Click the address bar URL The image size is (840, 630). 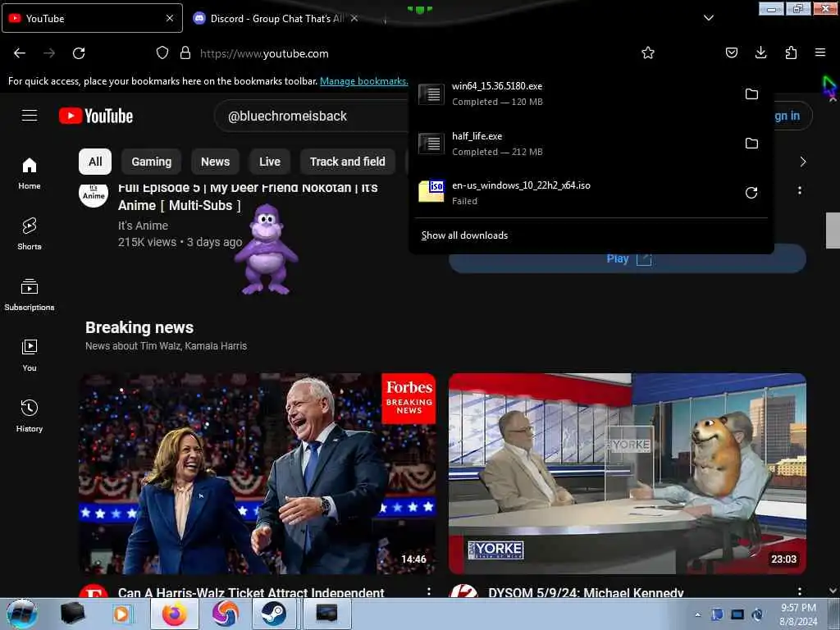(x=264, y=53)
